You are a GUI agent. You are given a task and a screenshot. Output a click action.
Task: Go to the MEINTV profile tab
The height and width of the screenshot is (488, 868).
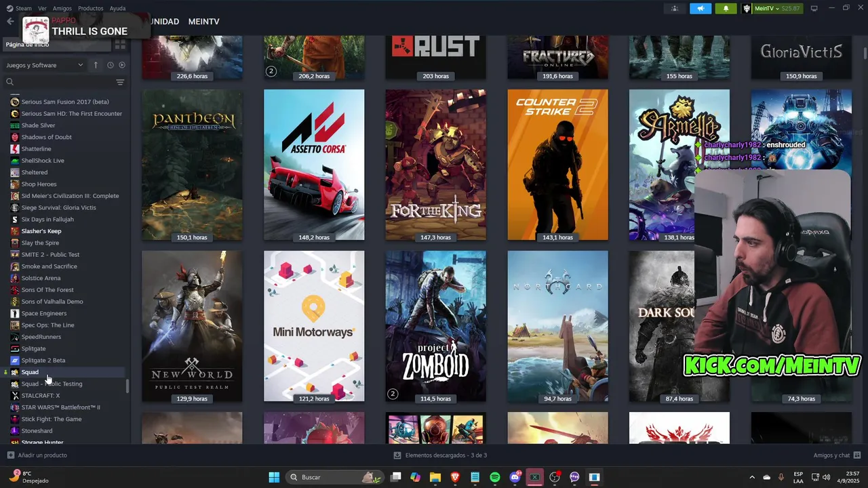(x=203, y=22)
